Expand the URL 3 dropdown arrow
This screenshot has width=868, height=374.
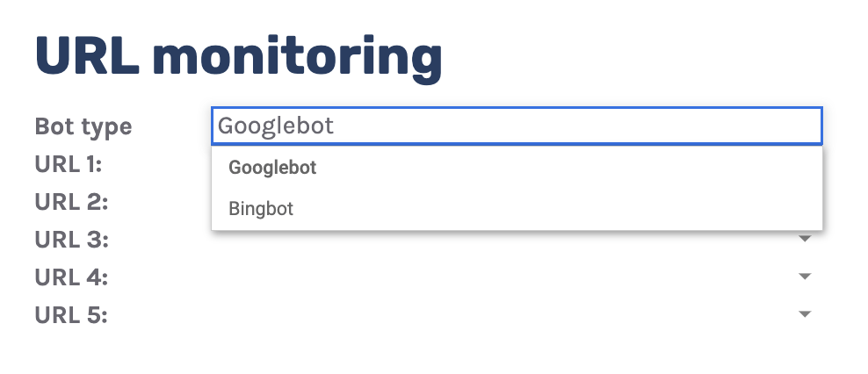pyautogui.click(x=804, y=238)
